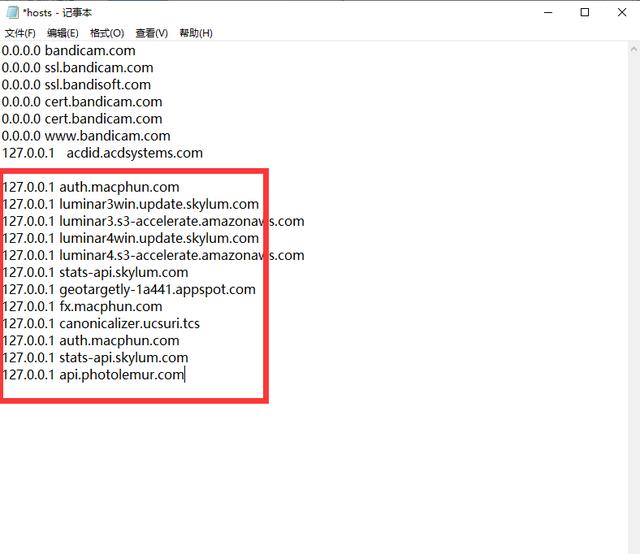Click the luminar3win.update.skylum.com line
This screenshot has width=640, height=554.
coord(131,204)
